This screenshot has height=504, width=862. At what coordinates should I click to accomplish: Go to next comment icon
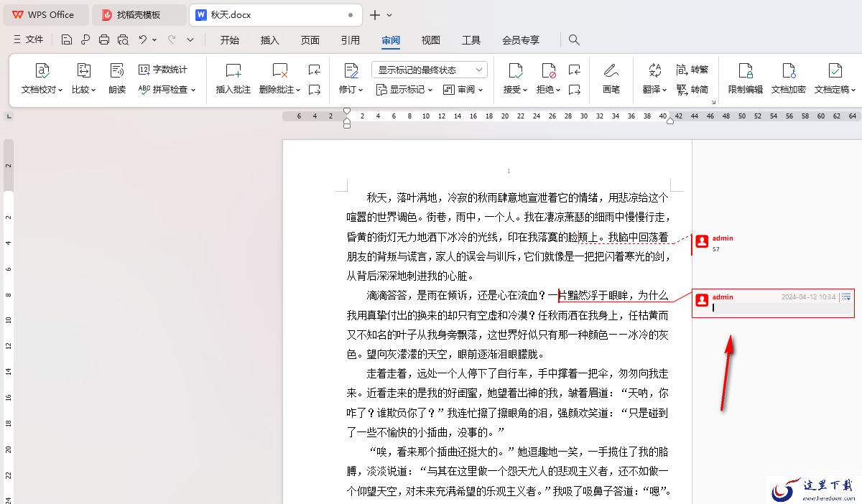click(x=314, y=90)
